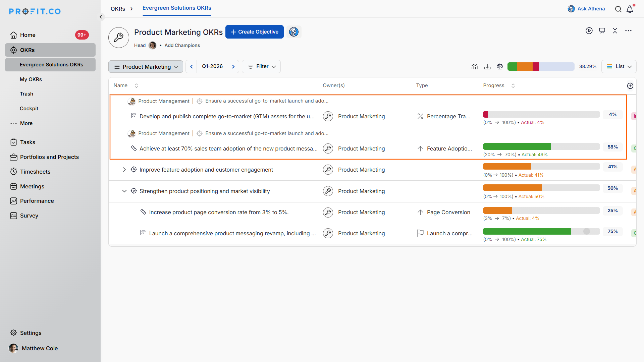Image resolution: width=644 pixels, height=362 pixels.
Task: Collapse the left sidebar arrow
Action: click(x=101, y=17)
